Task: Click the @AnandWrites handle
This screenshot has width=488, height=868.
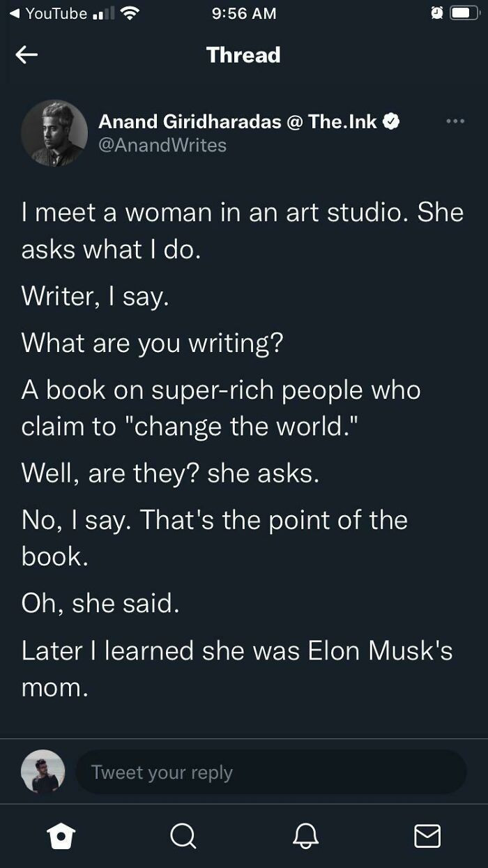Action: pos(162,145)
